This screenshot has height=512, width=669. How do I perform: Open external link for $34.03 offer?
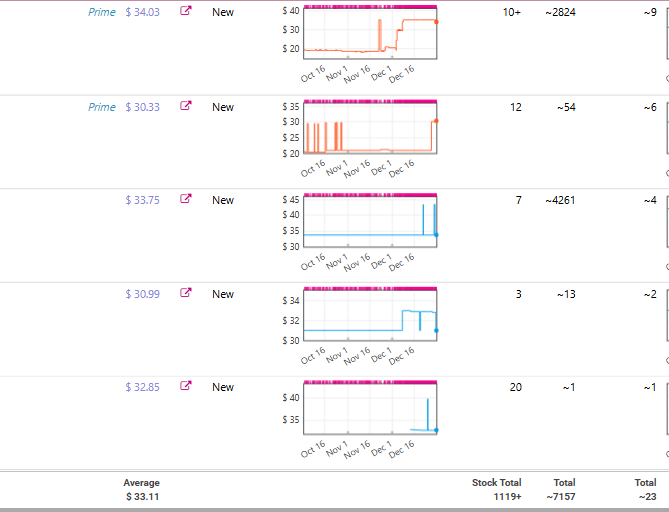click(186, 11)
